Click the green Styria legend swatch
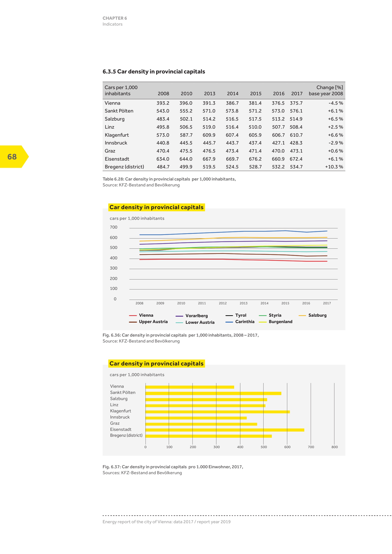The width and height of the screenshot is (392, 554). tap(262, 315)
